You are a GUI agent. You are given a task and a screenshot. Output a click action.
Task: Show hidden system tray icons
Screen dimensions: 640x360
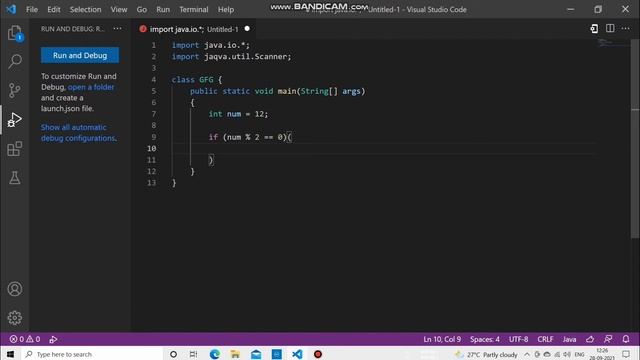pyautogui.click(x=527, y=354)
